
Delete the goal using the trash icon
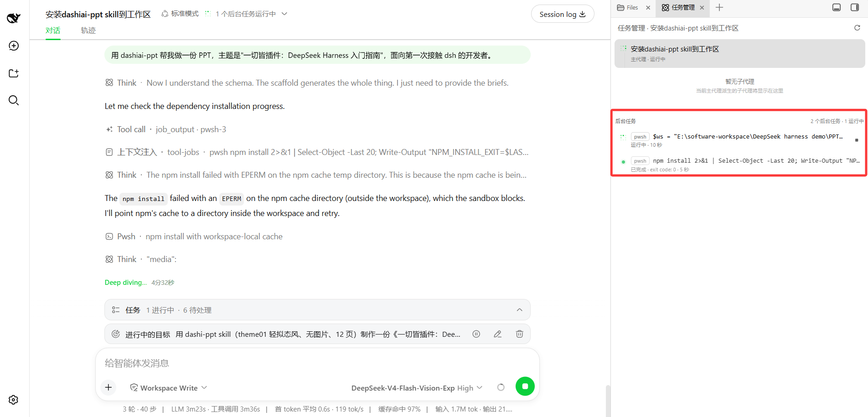pyautogui.click(x=519, y=334)
